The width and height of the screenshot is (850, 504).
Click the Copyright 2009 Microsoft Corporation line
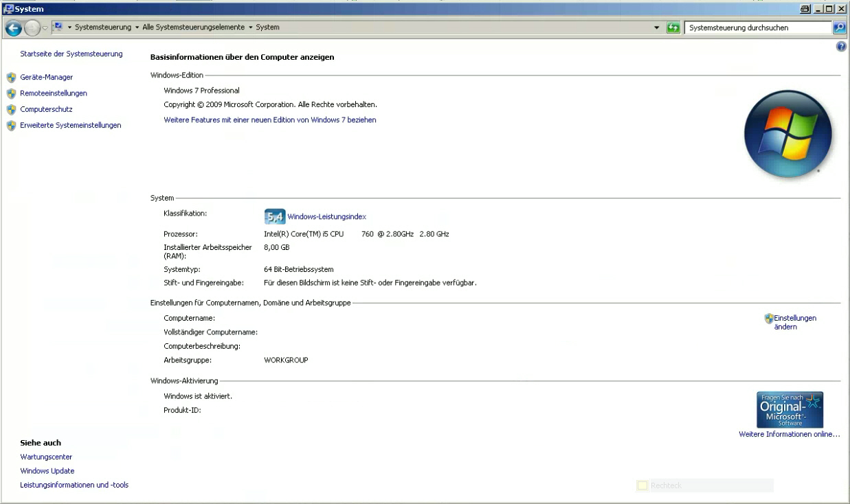pyautogui.click(x=270, y=104)
